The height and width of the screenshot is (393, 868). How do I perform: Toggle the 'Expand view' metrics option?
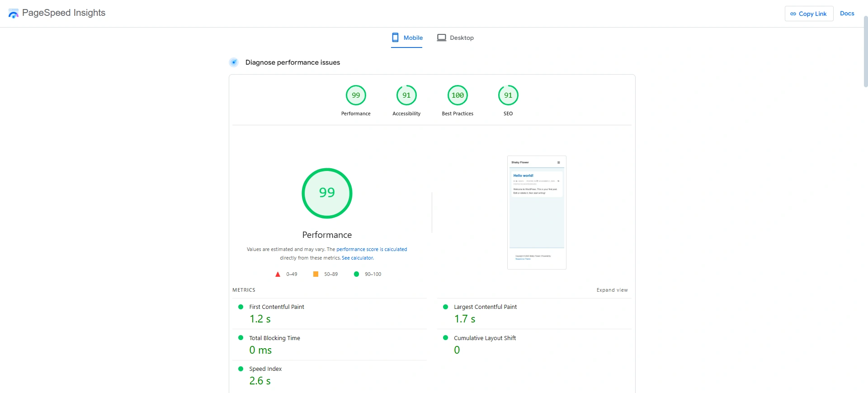coord(612,290)
